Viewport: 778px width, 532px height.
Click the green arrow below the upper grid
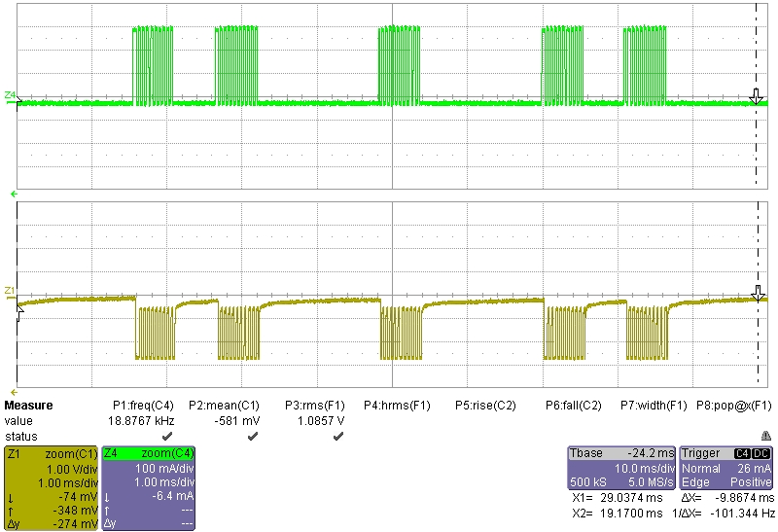(x=14, y=195)
